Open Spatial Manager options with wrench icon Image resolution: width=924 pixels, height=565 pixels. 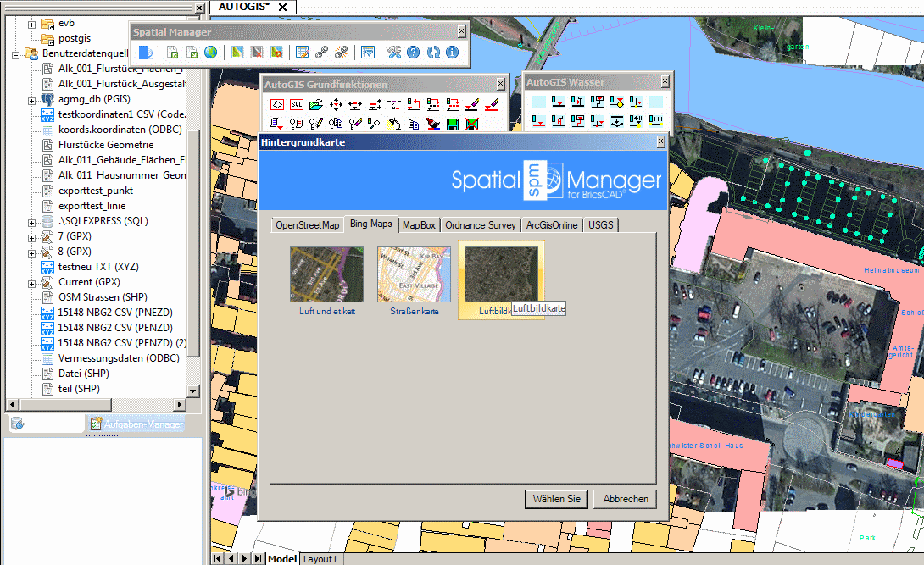(x=394, y=53)
